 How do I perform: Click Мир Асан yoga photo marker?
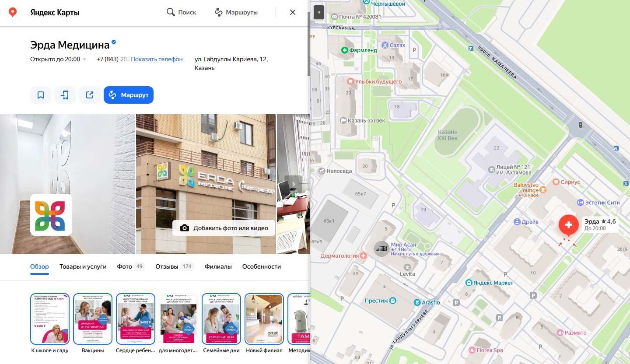[381, 248]
